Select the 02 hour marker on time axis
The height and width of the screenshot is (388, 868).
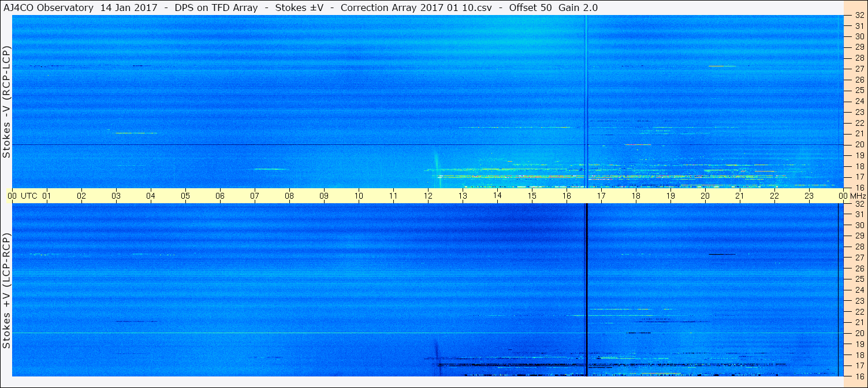tap(81, 196)
